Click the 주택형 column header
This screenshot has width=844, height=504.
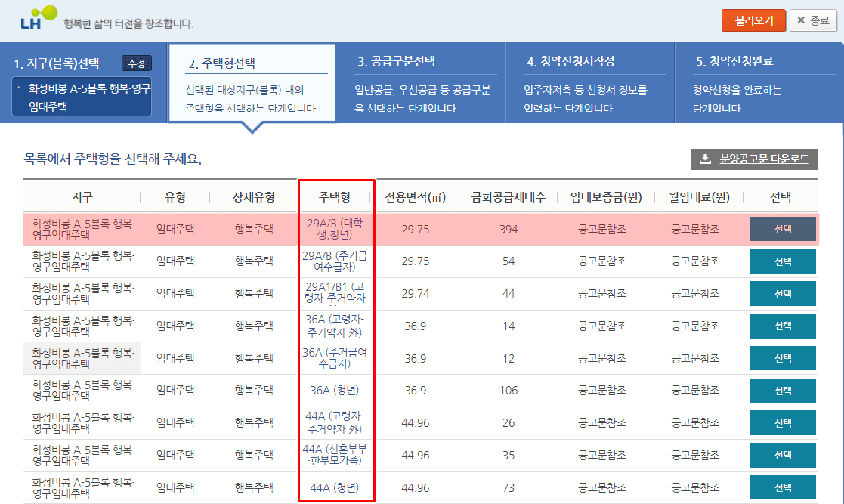point(334,197)
